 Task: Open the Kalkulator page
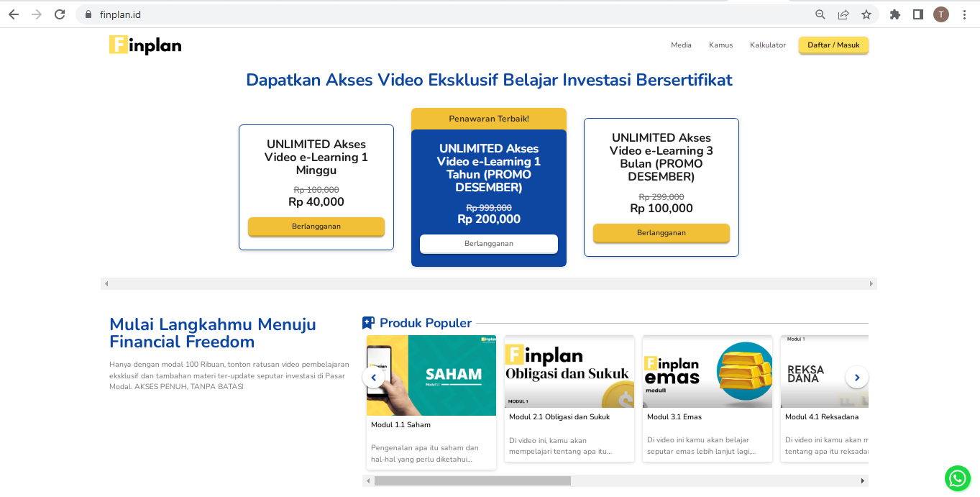click(x=767, y=45)
